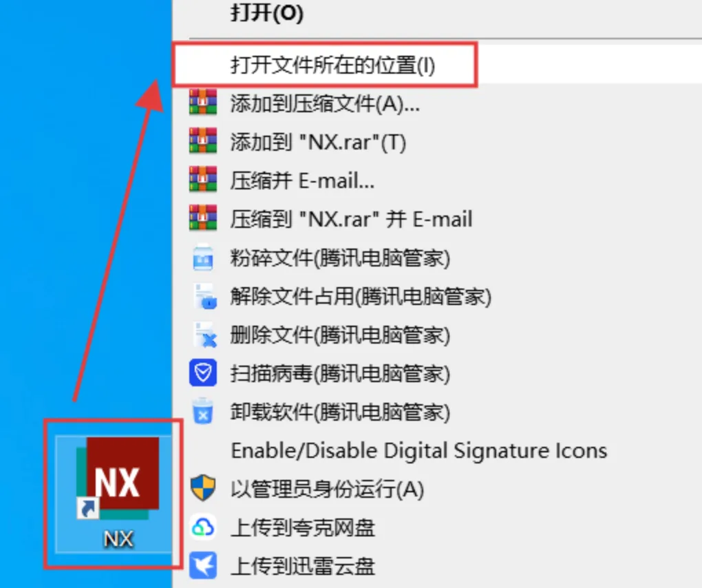
Task: Click the Quark cloud icon
Action: [203, 527]
